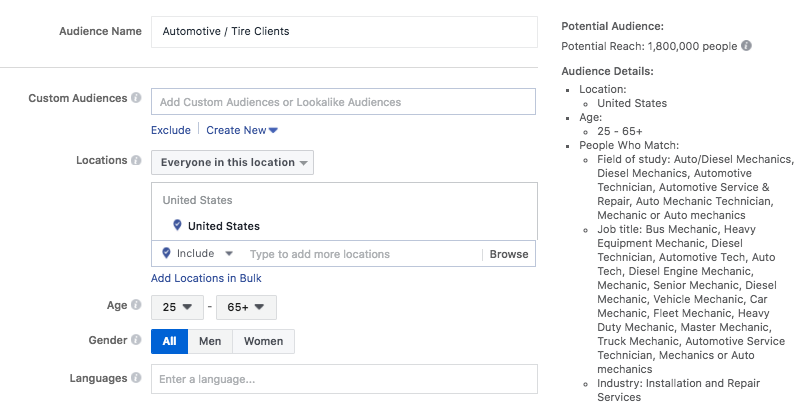Click the Potential Reach 1,800,000 people text

649,46
